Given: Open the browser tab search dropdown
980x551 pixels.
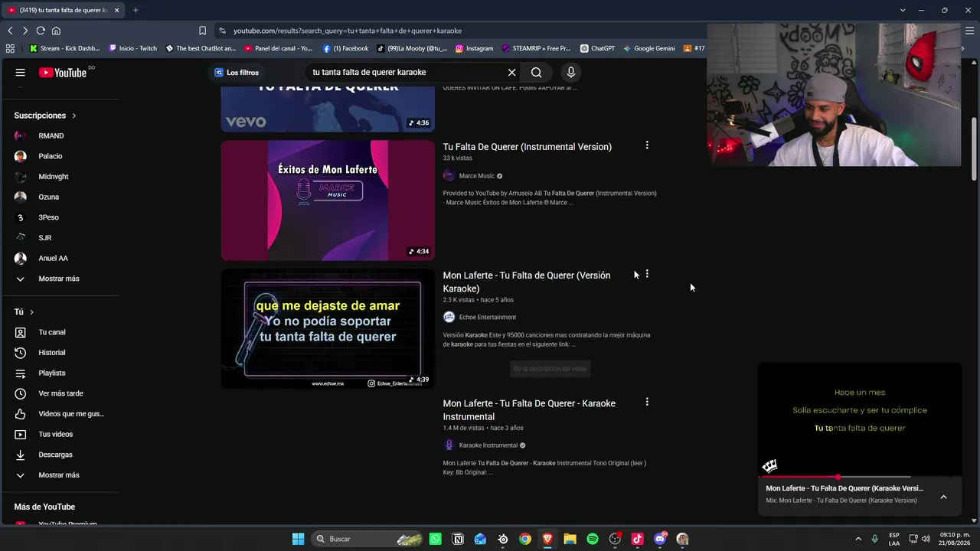Looking at the screenshot, I should pyautogui.click(x=903, y=10).
